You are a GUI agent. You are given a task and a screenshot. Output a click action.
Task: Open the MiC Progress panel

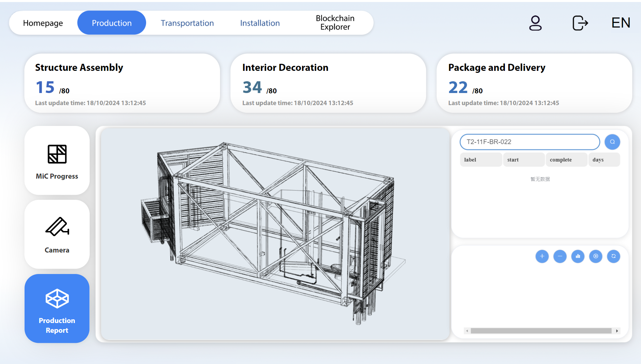point(57,161)
